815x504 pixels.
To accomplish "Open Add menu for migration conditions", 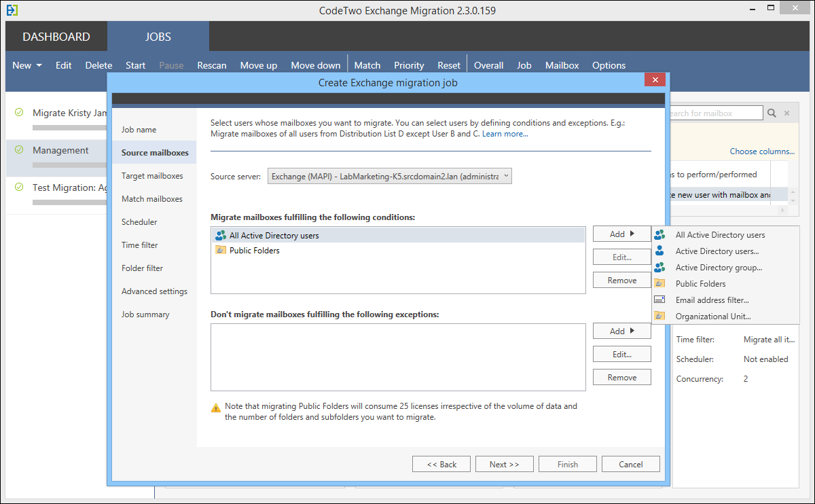I will (622, 234).
